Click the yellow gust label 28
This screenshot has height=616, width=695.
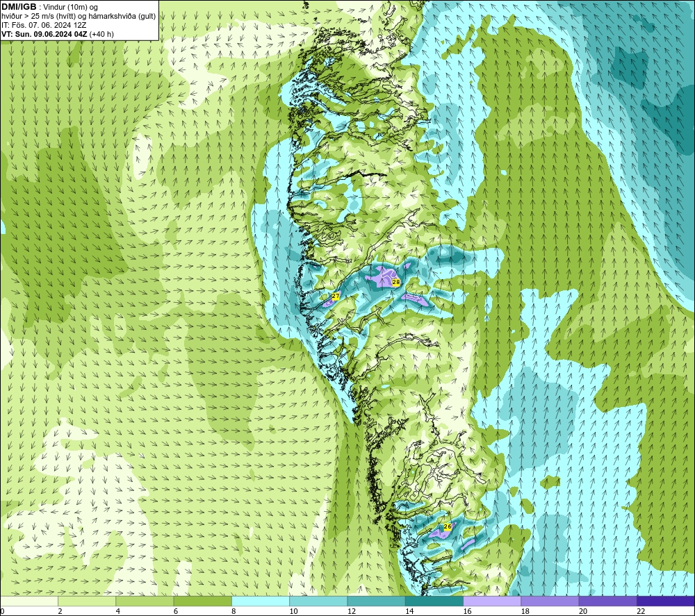pos(396,282)
